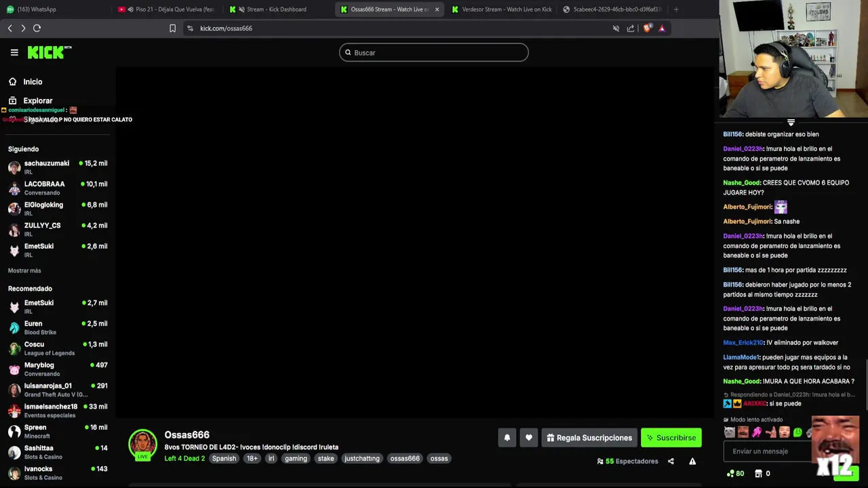This screenshot has width=868, height=488.
Task: Select the Spanish tag
Action: coord(224,459)
